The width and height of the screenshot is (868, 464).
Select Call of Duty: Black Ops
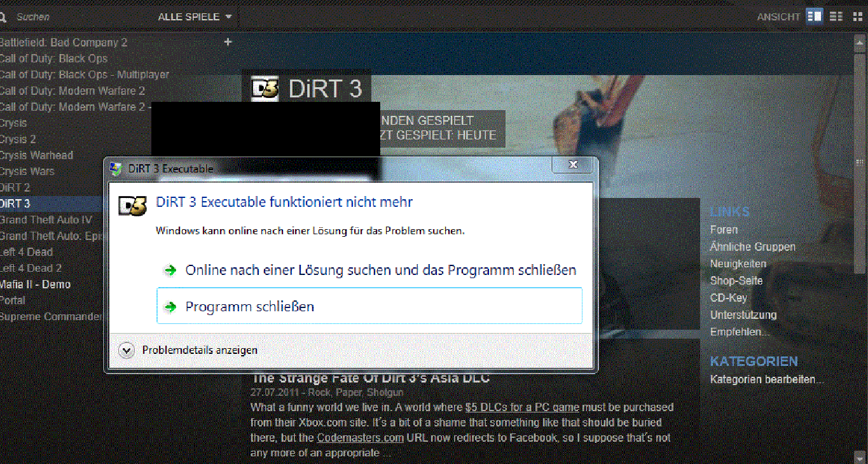[53, 59]
